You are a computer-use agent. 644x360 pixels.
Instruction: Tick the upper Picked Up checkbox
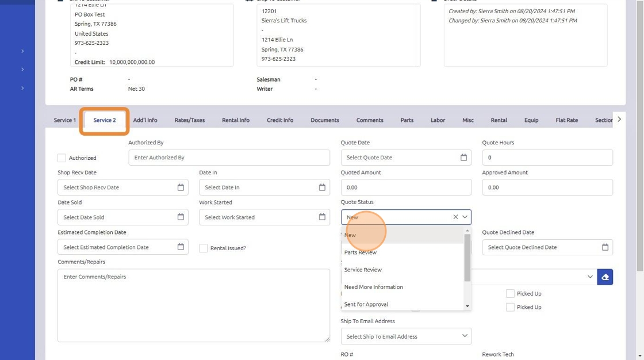click(x=510, y=293)
